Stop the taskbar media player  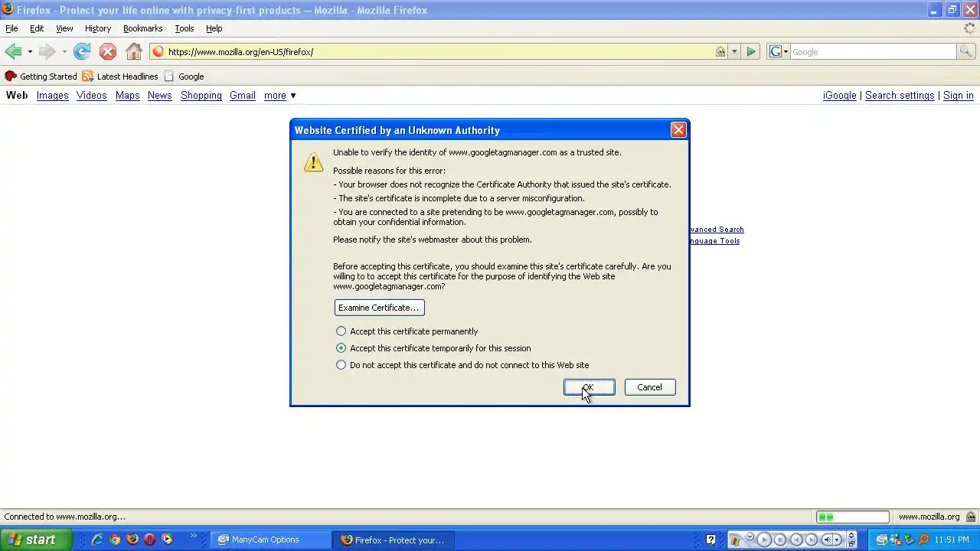(779, 540)
